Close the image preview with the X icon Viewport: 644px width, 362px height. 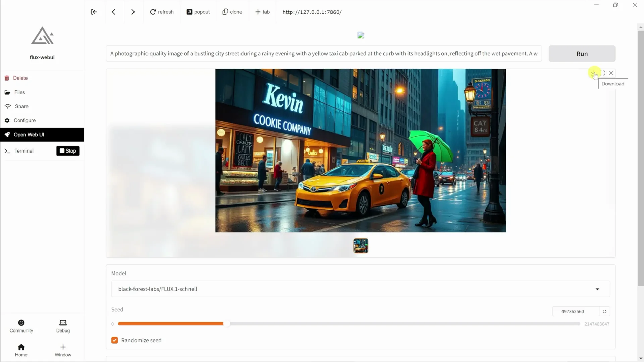tap(611, 73)
